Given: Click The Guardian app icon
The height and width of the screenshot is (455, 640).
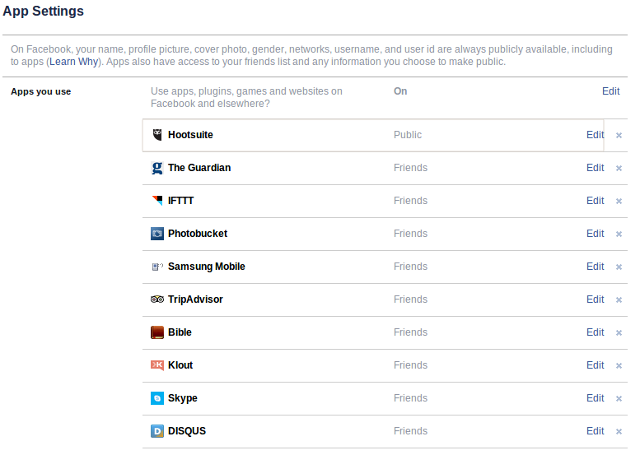Looking at the screenshot, I should [157, 168].
